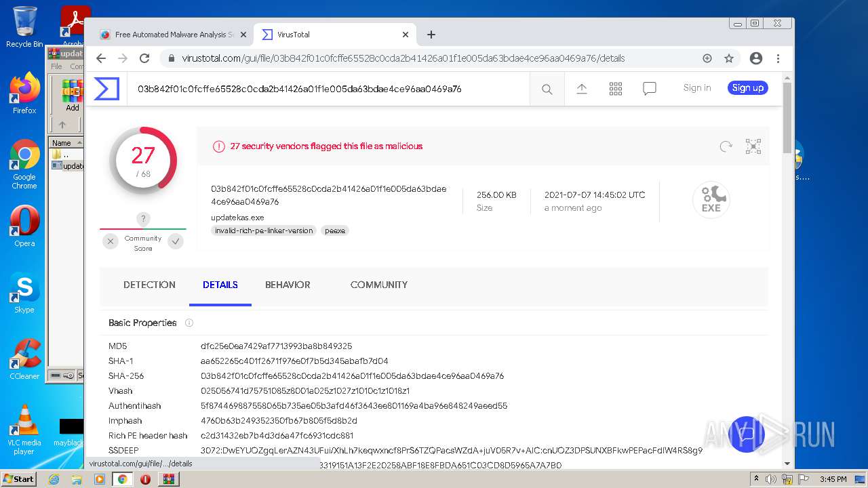Viewport: 868px width, 488px height.
Task: Open CCleaner desktop shortcut
Action: 24,359
